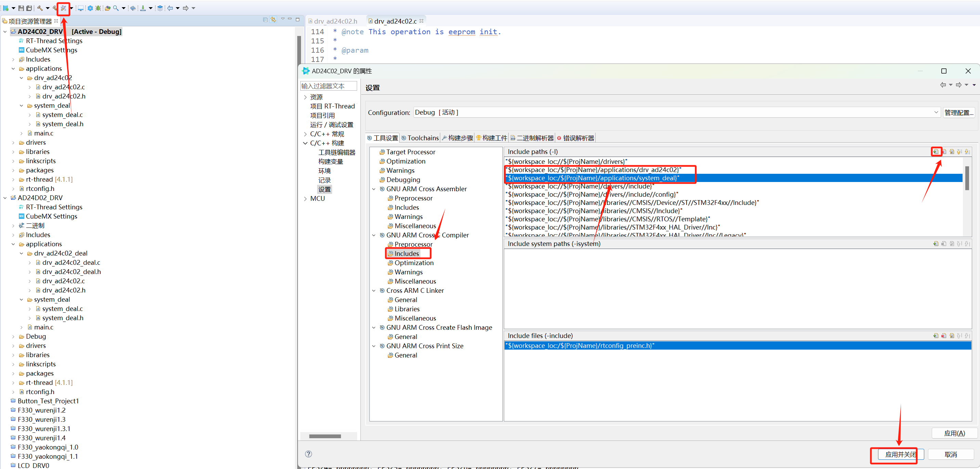Switch to the Toolchains tab

pyautogui.click(x=420, y=138)
